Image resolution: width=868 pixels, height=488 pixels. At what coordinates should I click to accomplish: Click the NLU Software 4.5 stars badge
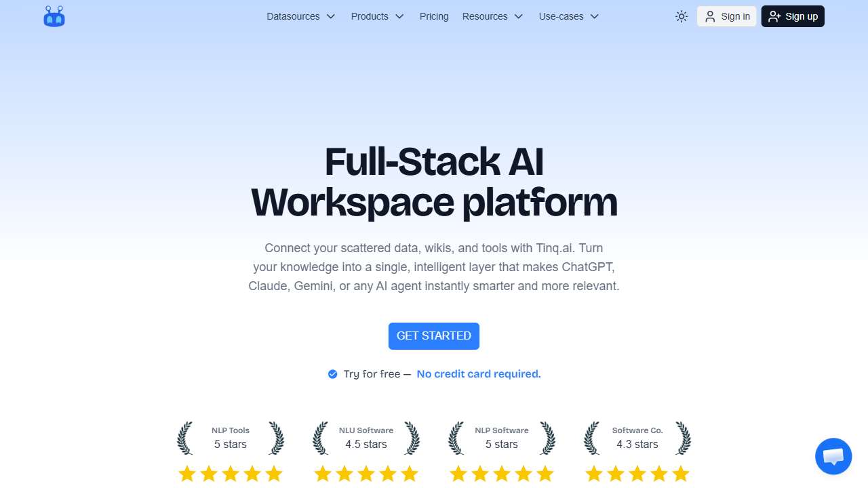pyautogui.click(x=366, y=438)
